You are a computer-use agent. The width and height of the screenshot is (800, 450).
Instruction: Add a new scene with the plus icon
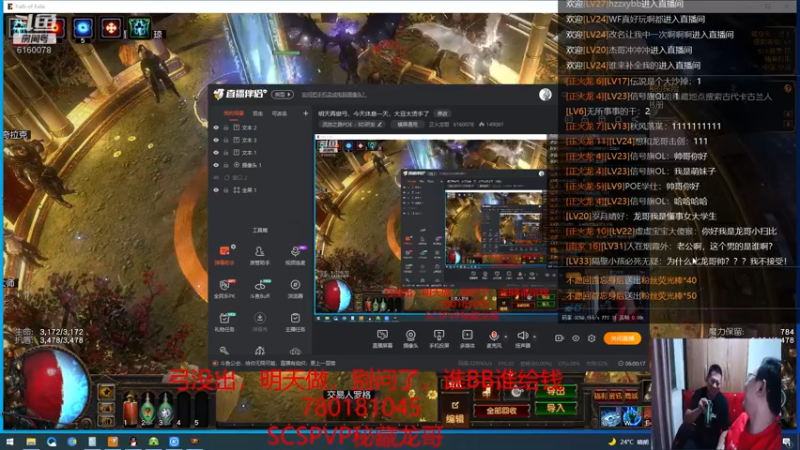point(305,113)
